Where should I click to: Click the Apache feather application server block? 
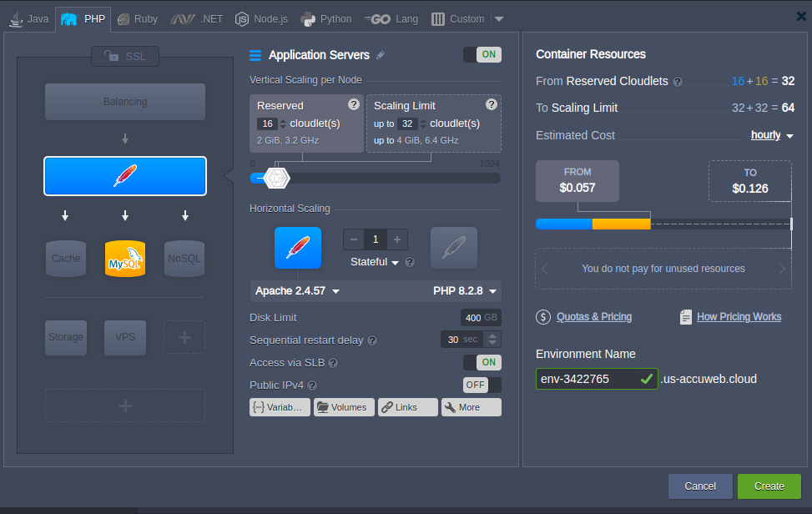coord(125,176)
